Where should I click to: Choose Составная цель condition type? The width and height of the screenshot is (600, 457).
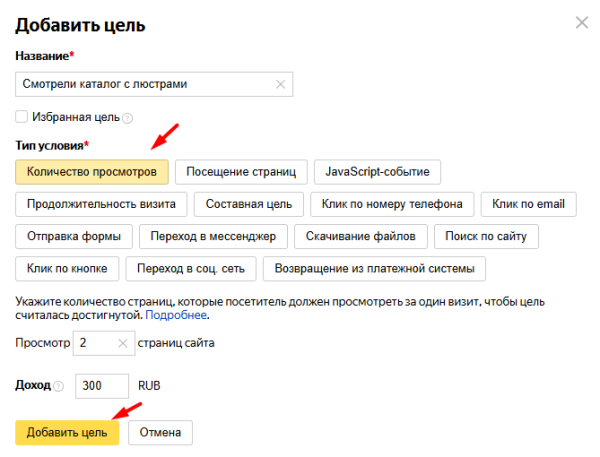tap(248, 204)
